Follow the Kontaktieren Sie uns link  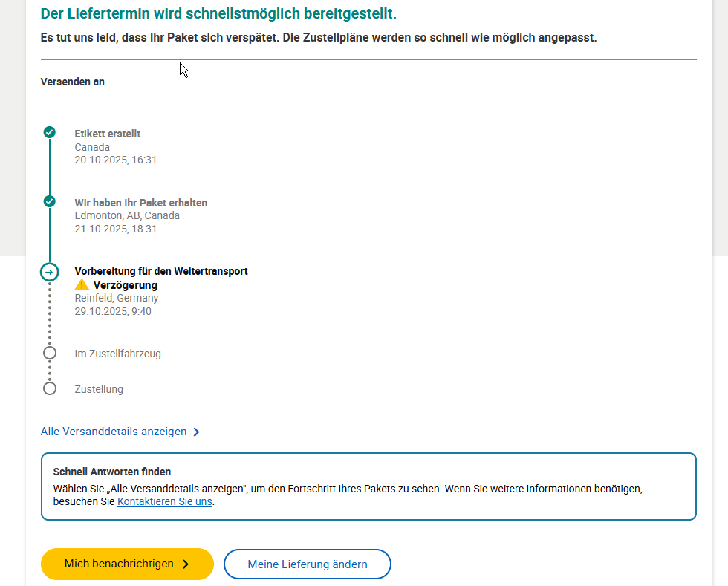(x=164, y=501)
